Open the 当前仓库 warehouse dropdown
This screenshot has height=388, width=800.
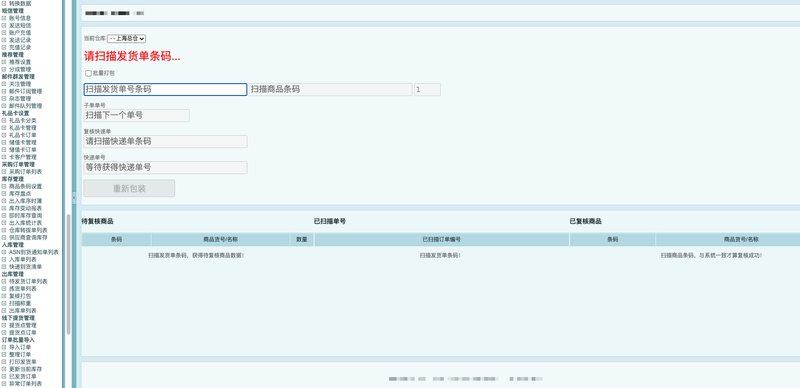pos(127,38)
